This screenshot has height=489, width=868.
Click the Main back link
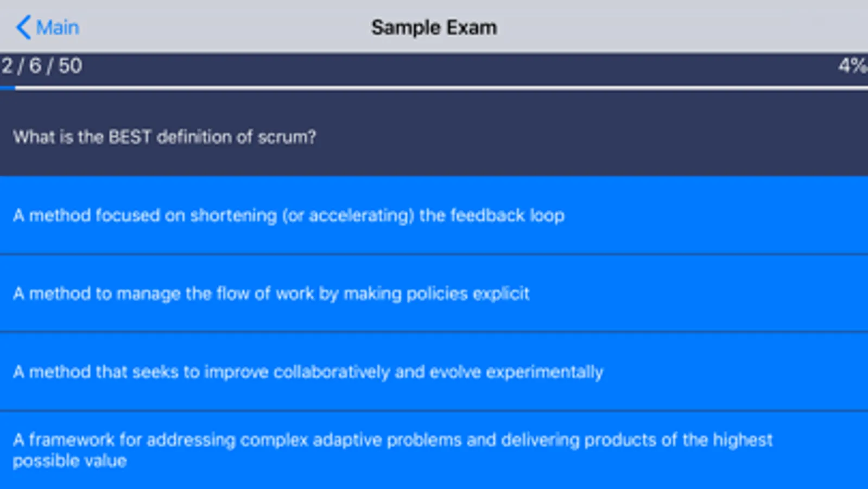click(57, 27)
